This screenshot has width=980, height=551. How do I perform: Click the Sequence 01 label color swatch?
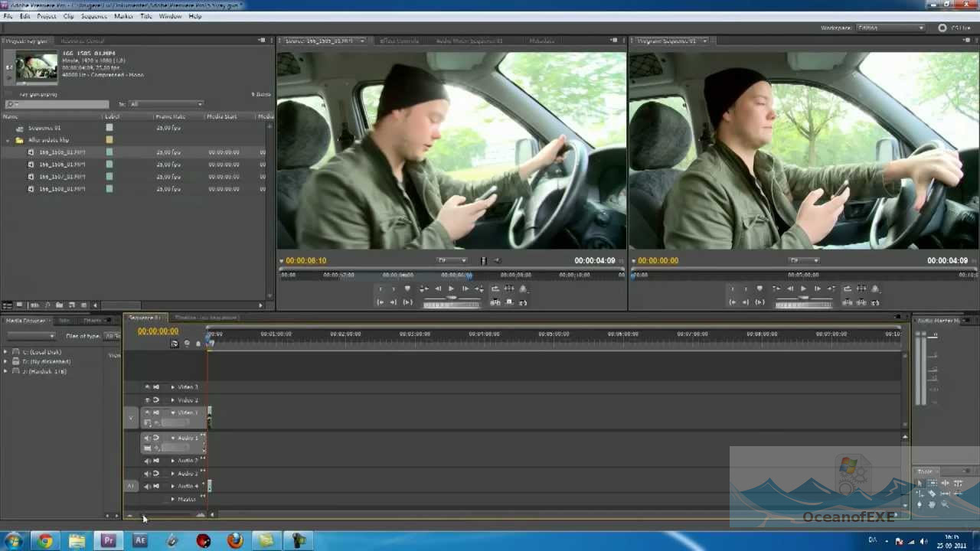click(x=109, y=128)
